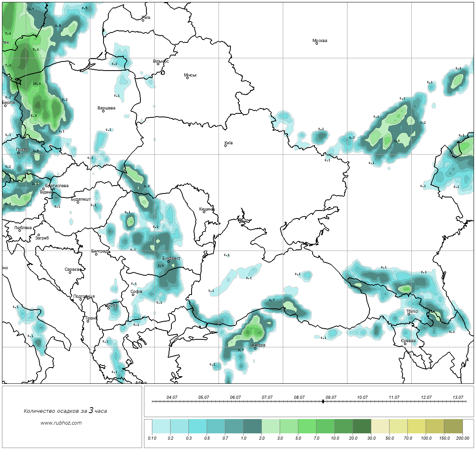Click the Minsk city marker

click(188, 78)
